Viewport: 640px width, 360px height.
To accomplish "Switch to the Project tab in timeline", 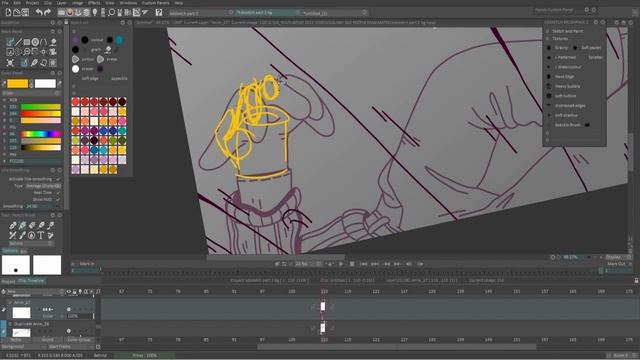I will click(8, 281).
